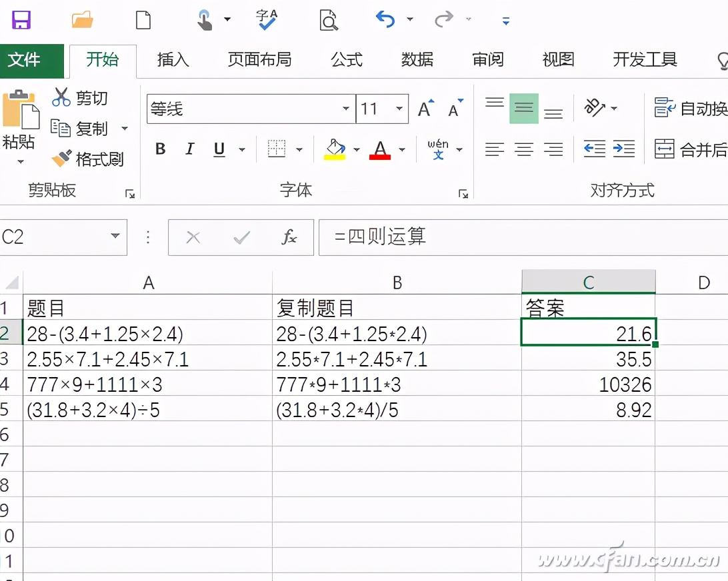The image size is (728, 581).
Task: Click the orientation text angle icon
Action: 595,108
